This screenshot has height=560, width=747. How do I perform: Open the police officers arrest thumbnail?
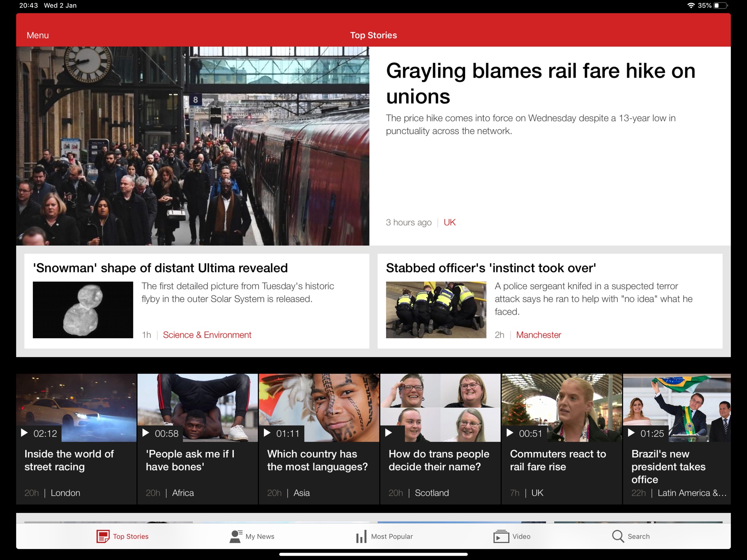[436, 310]
